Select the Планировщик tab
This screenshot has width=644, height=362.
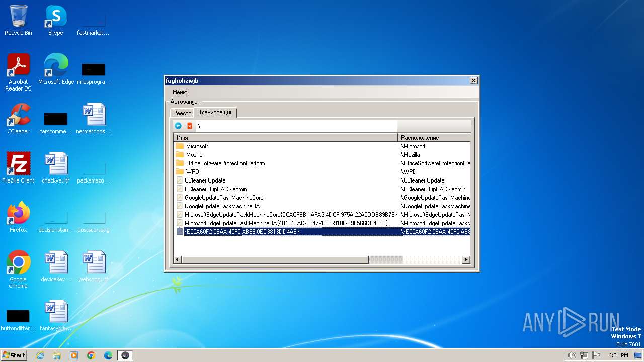click(215, 112)
